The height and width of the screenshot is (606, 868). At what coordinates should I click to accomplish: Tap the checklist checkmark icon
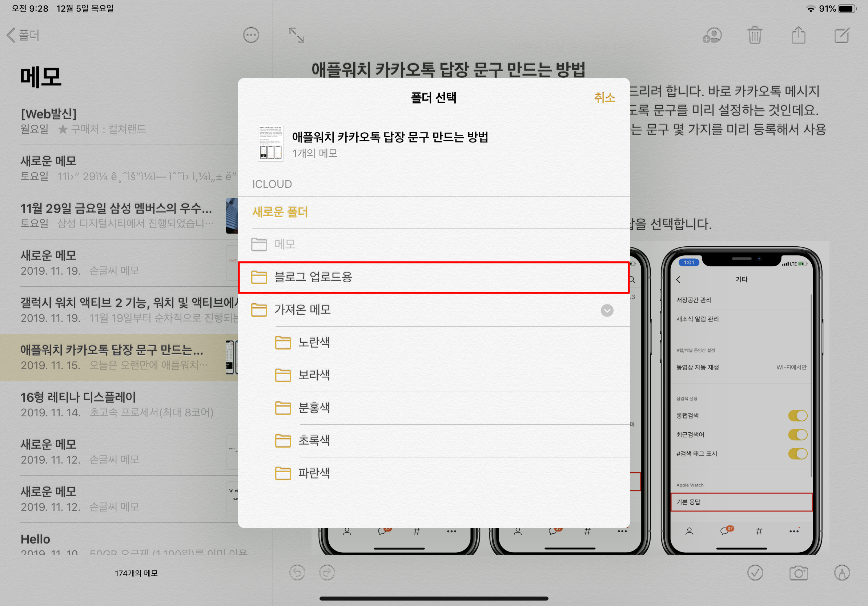[x=755, y=573]
